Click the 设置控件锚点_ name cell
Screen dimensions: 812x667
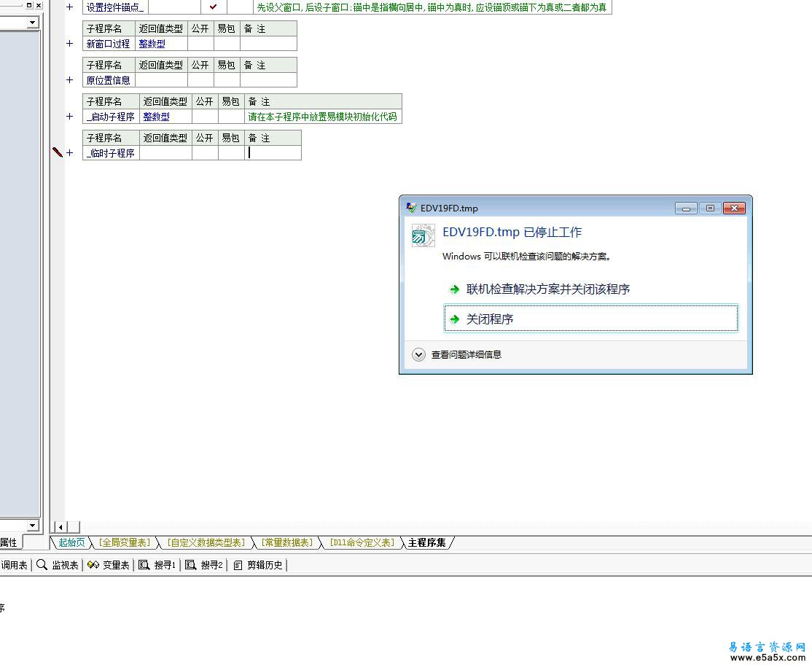115,7
